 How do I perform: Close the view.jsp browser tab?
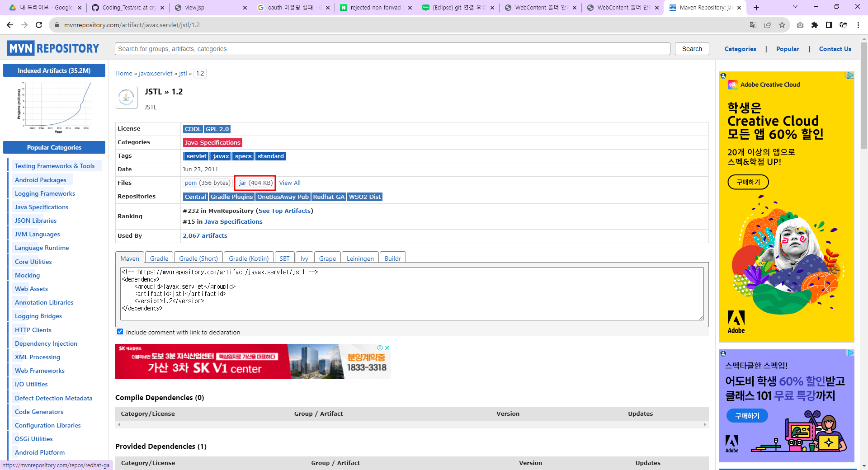pos(245,8)
